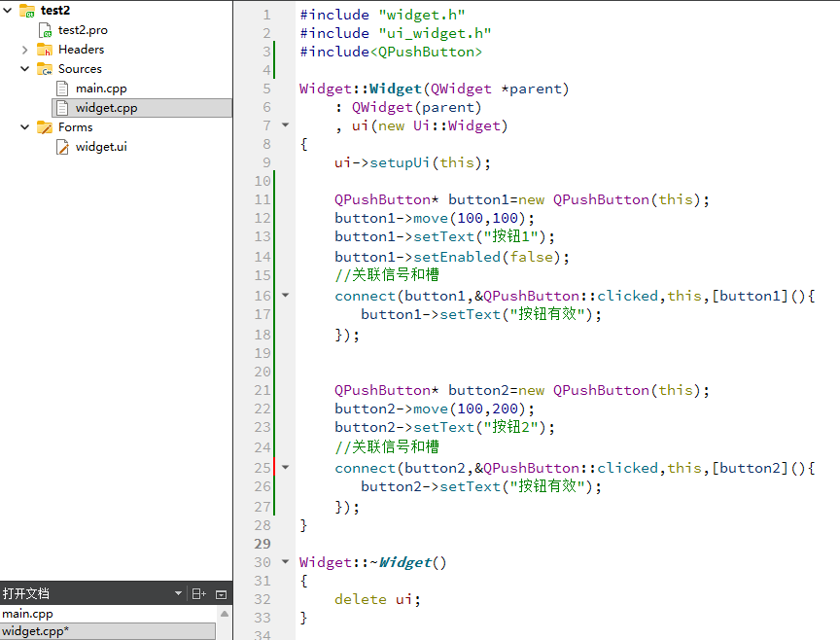Image resolution: width=840 pixels, height=640 pixels.
Task: Click '按钮2' string on line 23
Action: (x=510, y=427)
